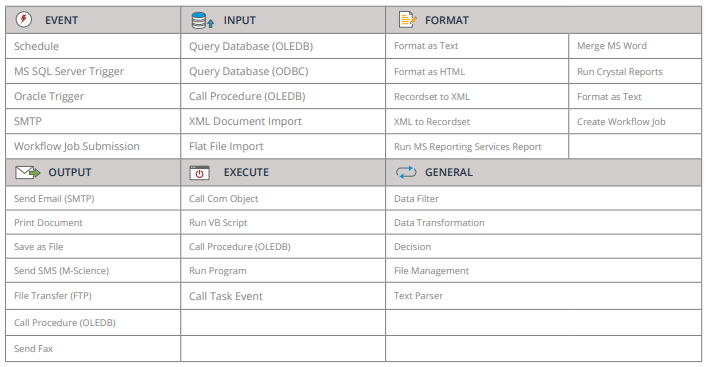707x367 pixels.
Task: Click the envelope OUTPUT icon
Action: (x=28, y=172)
